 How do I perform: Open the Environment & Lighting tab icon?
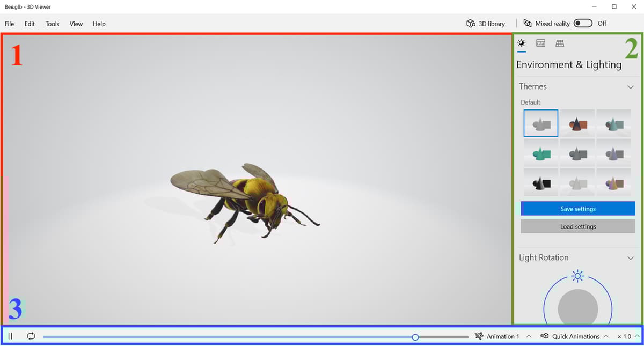click(521, 43)
